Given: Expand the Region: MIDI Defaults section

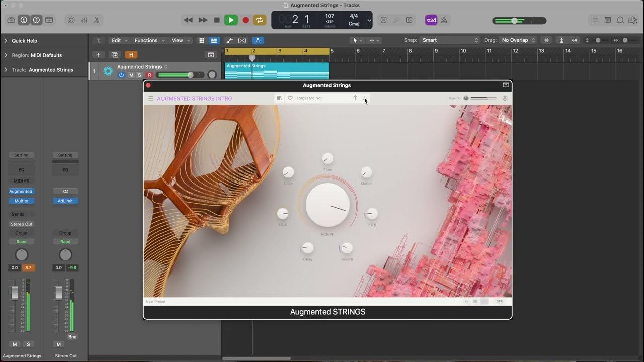Looking at the screenshot, I should [6, 55].
